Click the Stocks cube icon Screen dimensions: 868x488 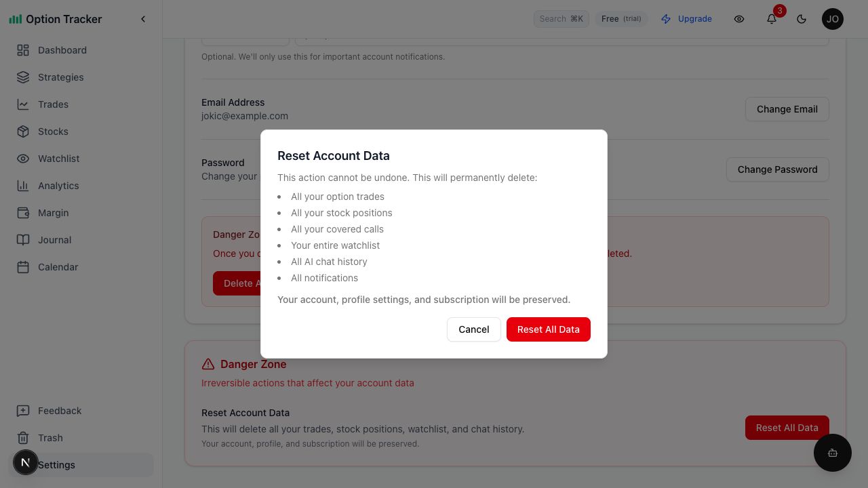(23, 131)
